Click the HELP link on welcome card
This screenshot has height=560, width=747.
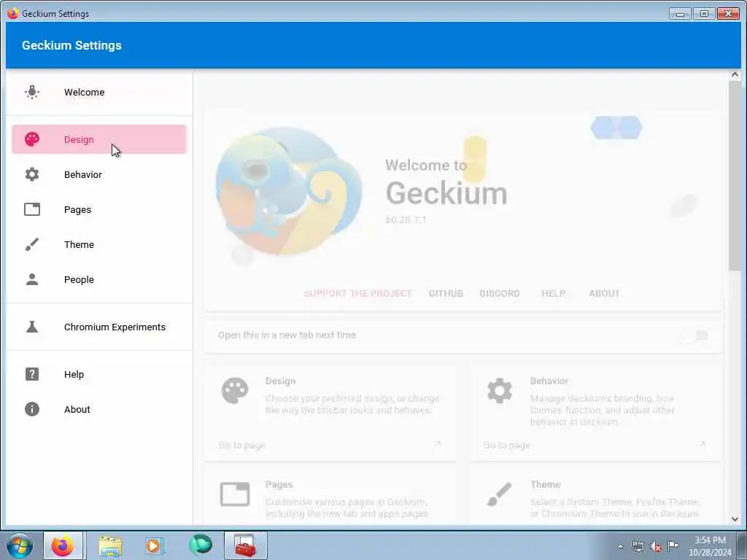coord(553,293)
